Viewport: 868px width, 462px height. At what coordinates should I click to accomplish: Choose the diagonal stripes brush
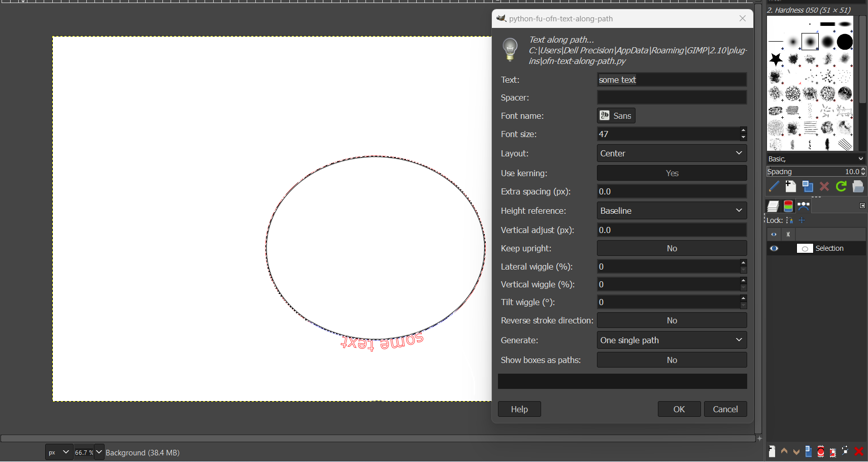(845, 145)
